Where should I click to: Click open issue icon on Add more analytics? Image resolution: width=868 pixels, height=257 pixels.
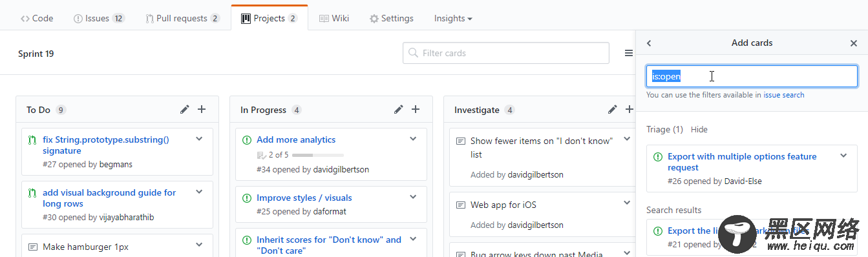click(x=246, y=139)
